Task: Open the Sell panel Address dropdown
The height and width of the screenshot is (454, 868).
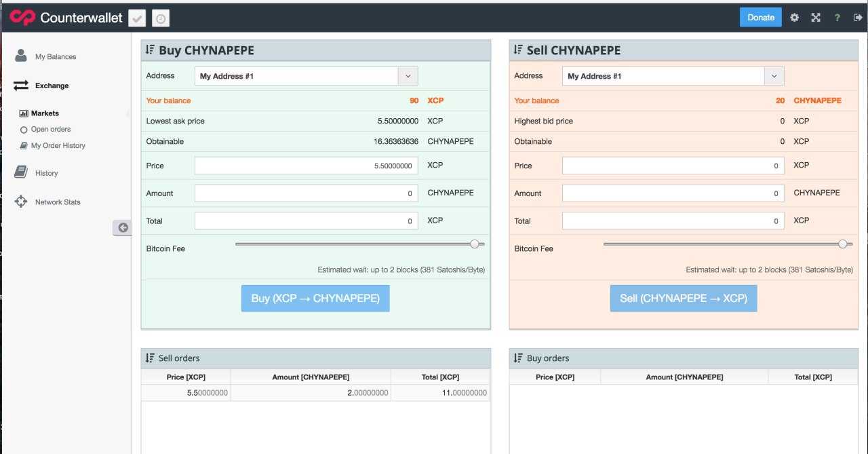Action: (x=673, y=76)
